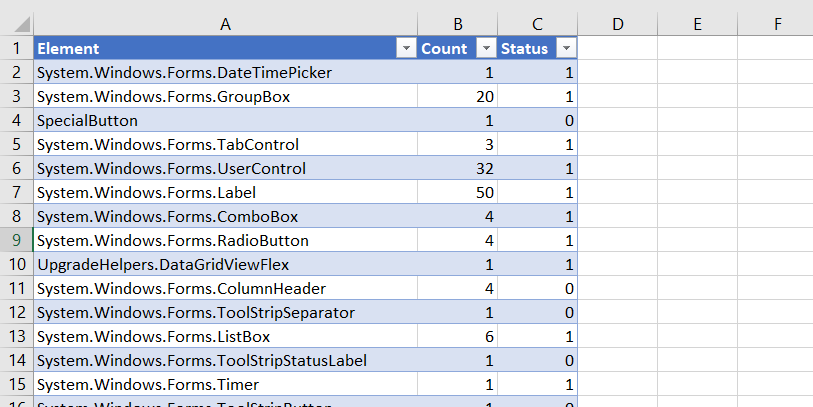Select the System.Windows.Forms.DateTimePicker cell
The image size is (813, 407).
pyautogui.click(x=225, y=72)
